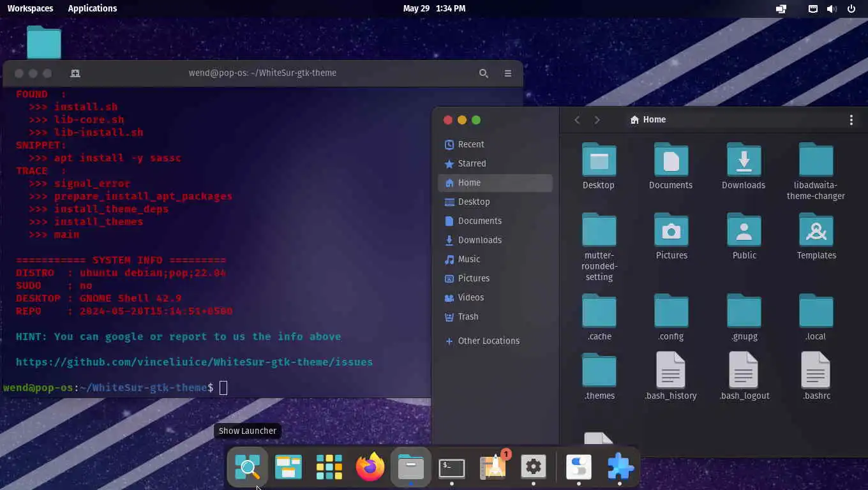Select Downloads in Files sidebar
Viewport: 868px width, 490px height.
click(x=495, y=241)
